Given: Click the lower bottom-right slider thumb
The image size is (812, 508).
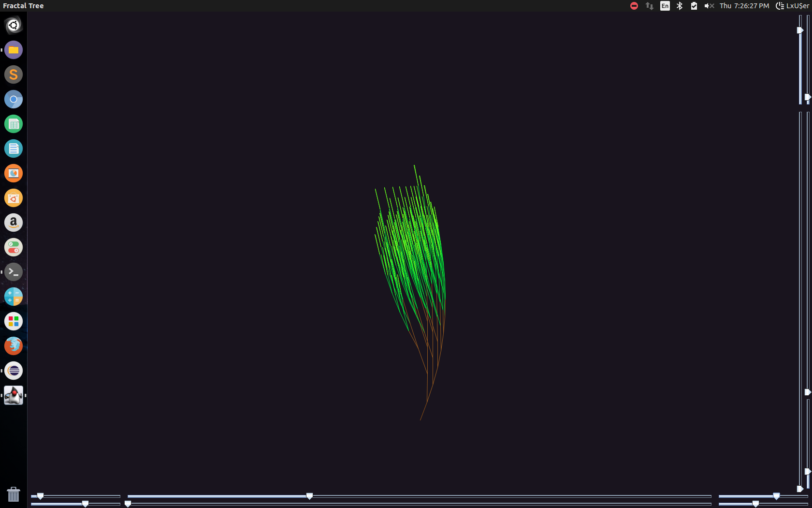Looking at the screenshot, I should 755,504.
